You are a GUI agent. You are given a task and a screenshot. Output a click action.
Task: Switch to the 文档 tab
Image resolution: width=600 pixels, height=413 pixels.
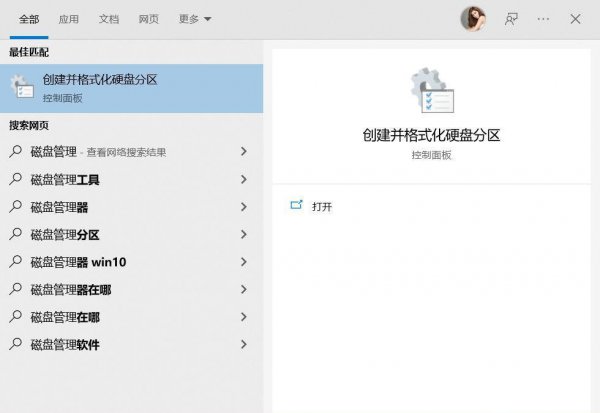[x=109, y=19]
